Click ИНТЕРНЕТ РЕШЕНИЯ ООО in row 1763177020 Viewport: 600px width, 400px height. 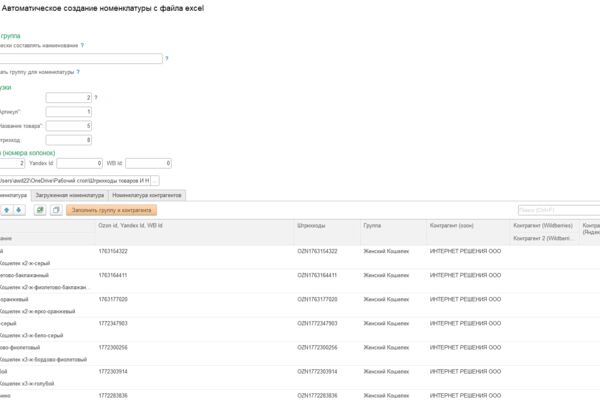[x=465, y=300]
